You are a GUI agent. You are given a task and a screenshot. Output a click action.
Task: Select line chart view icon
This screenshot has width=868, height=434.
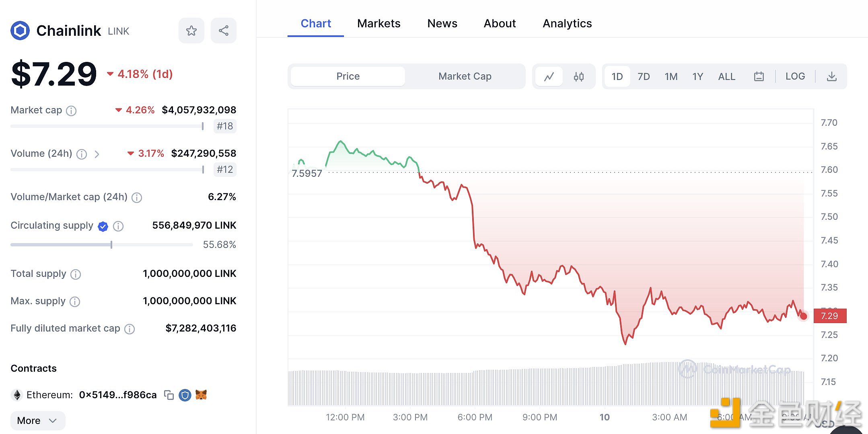pyautogui.click(x=549, y=76)
